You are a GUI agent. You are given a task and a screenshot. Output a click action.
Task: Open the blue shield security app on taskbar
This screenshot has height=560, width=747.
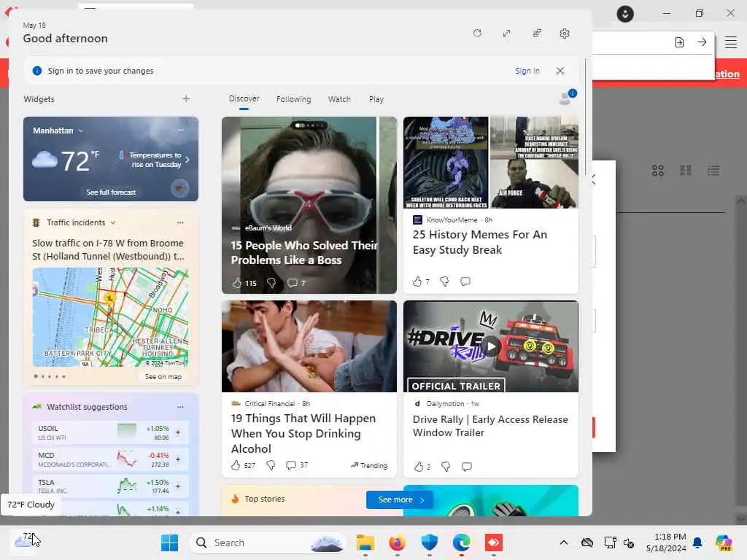pos(429,542)
